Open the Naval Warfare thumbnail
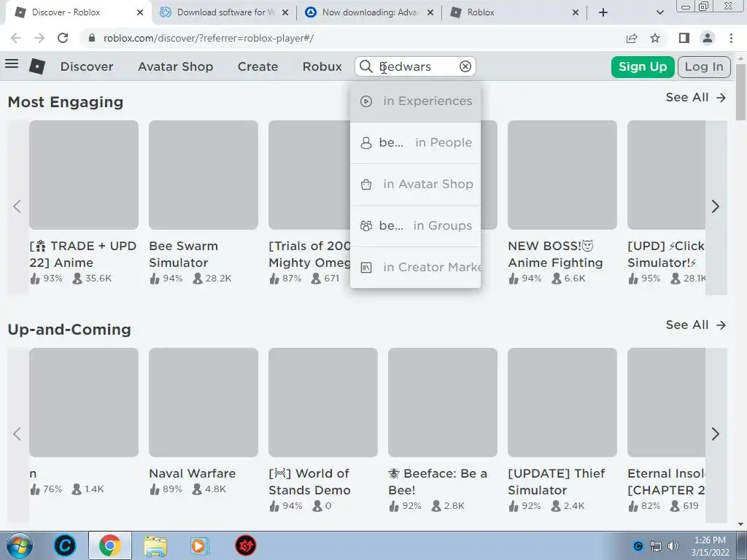Screen dimensions: 747x560 204,402
